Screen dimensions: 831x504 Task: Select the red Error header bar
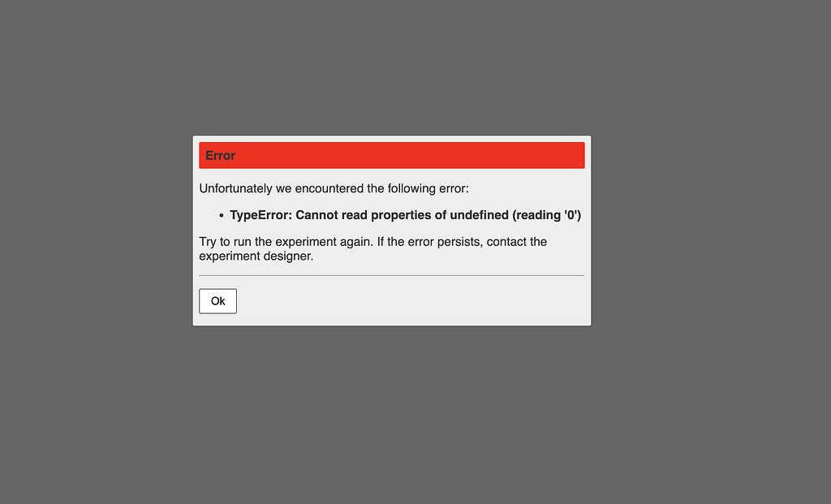pos(392,155)
